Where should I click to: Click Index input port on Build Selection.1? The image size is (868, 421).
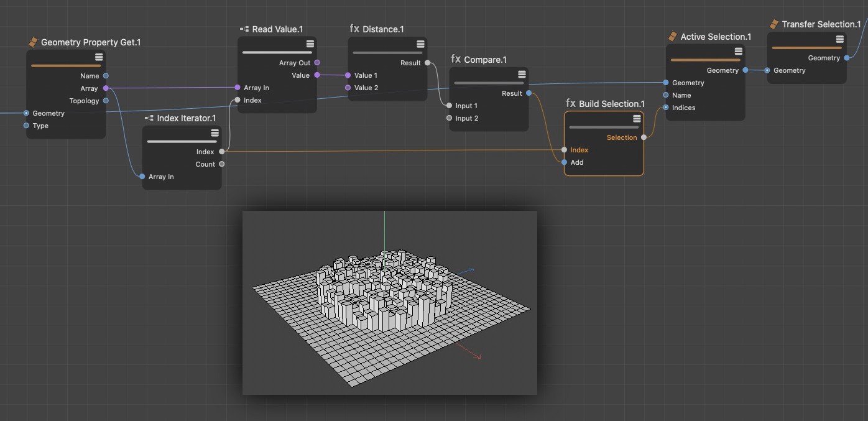click(x=564, y=150)
